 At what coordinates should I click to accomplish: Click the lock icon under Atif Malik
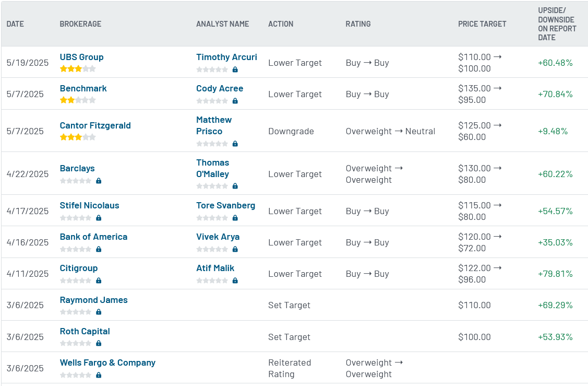pyautogui.click(x=235, y=280)
